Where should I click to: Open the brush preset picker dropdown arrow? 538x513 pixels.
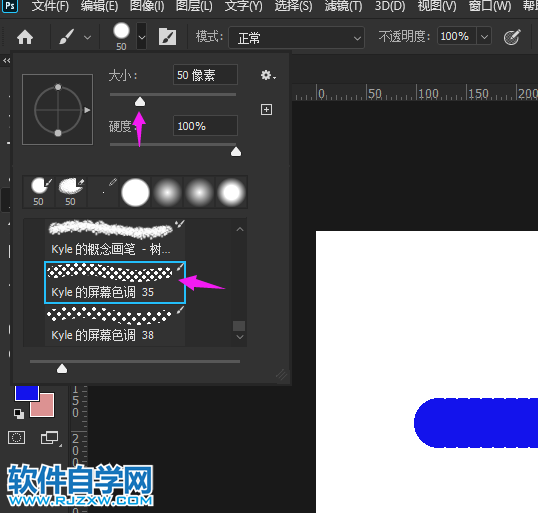pos(142,36)
